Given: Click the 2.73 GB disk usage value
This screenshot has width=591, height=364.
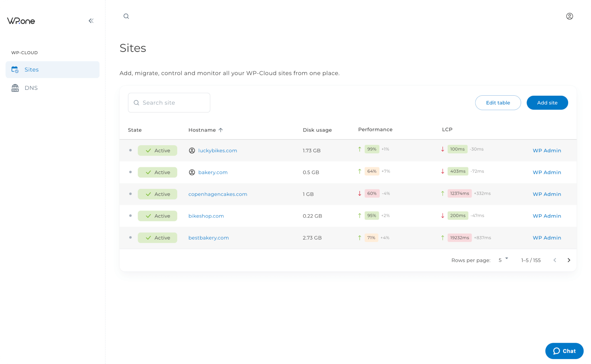Looking at the screenshot, I should tap(312, 238).
